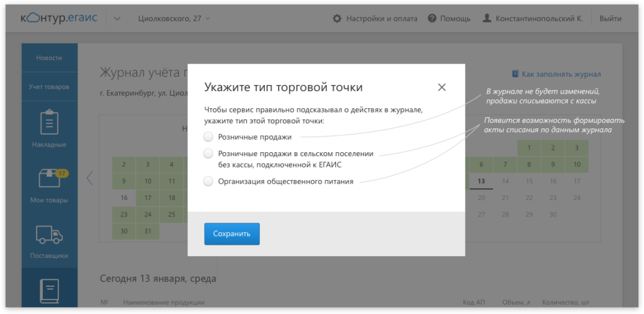644x314 pixels.
Task: Open the Учет товаров sidebar section
Action: (49, 87)
